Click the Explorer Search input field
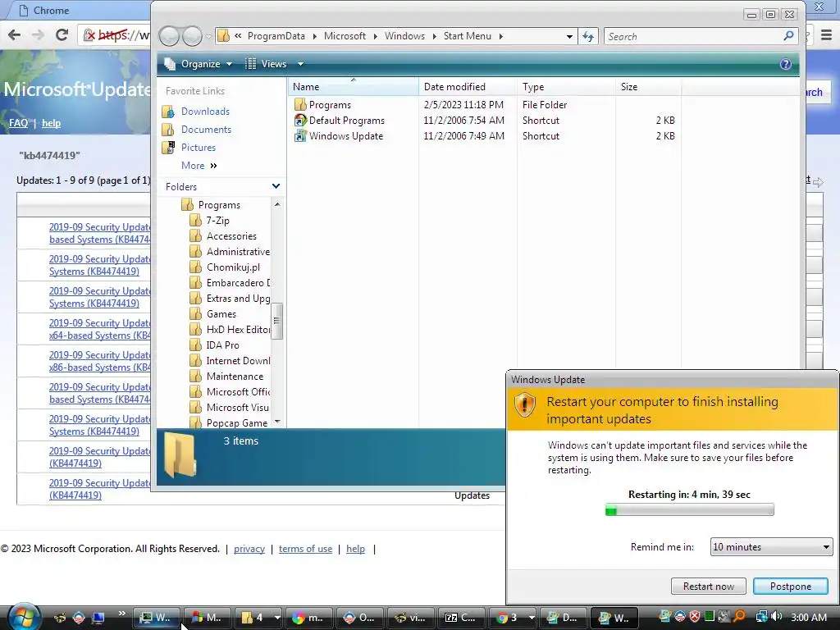Image resolution: width=840 pixels, height=630 pixels. point(694,36)
